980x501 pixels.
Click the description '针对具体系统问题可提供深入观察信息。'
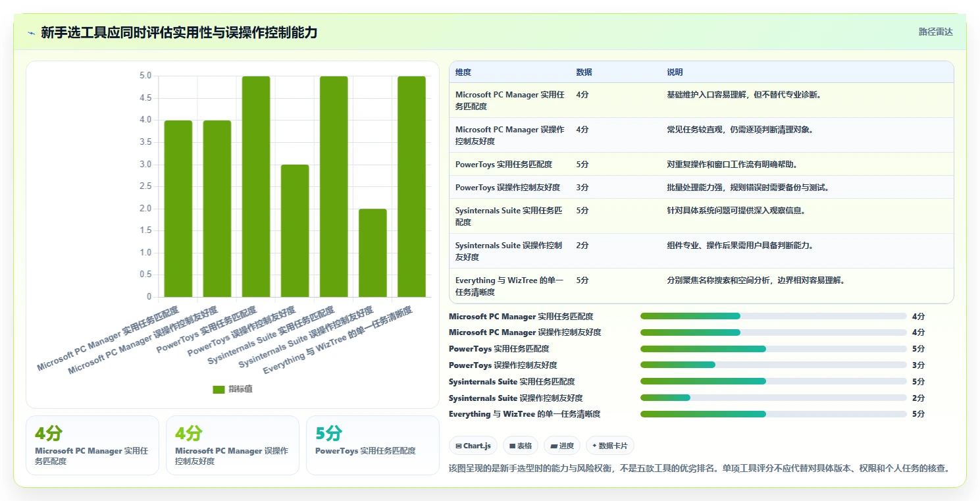coord(736,211)
